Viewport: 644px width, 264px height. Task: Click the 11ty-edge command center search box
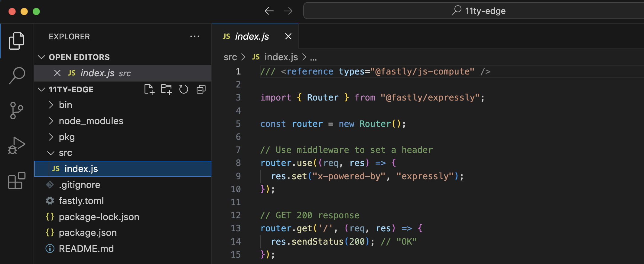474,11
